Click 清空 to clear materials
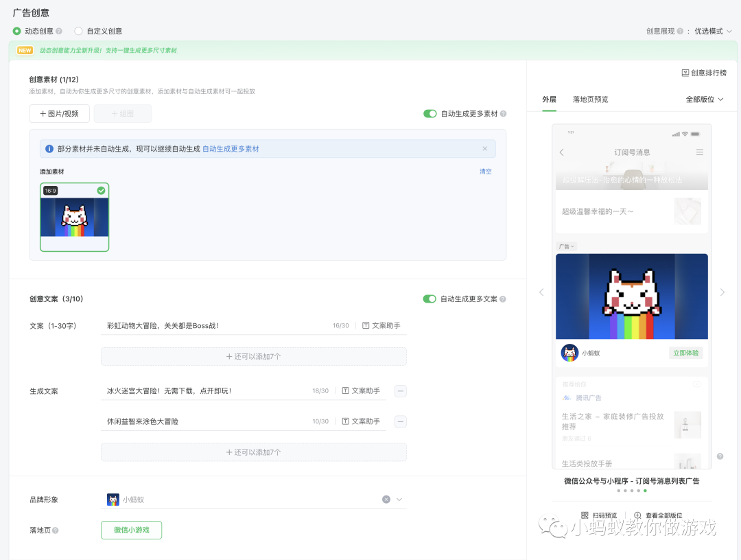This screenshot has height=560, width=741. click(x=486, y=172)
